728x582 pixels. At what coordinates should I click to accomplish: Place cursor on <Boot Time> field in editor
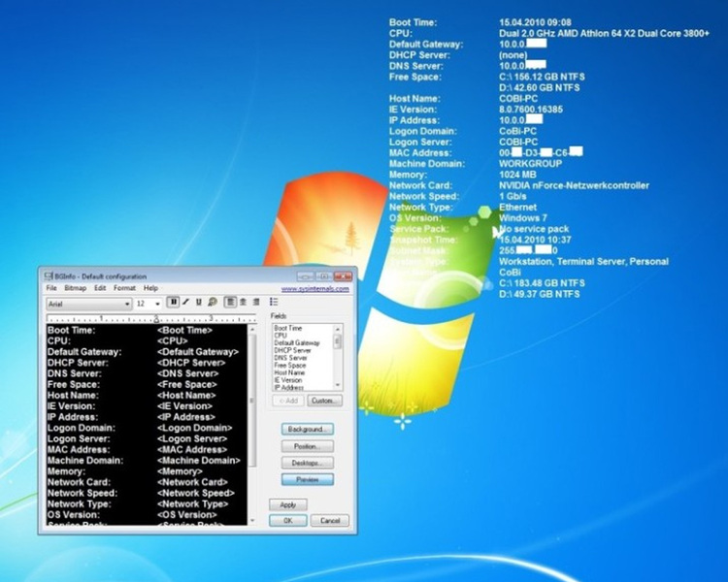click(x=184, y=331)
